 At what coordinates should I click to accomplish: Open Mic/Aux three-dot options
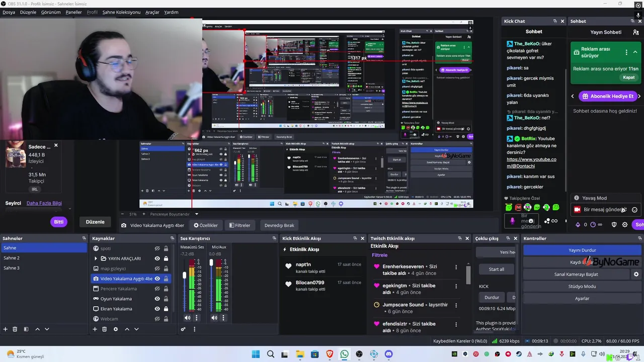click(x=223, y=318)
